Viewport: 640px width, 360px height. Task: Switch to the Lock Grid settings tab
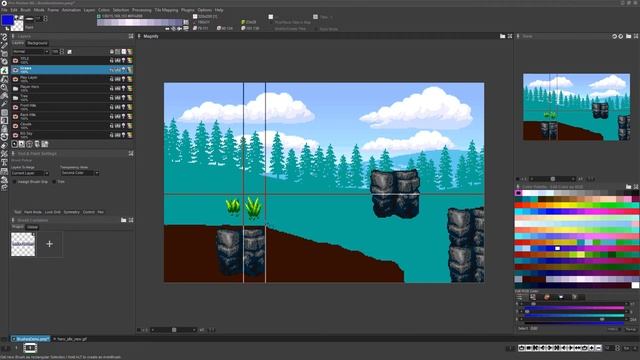52,212
